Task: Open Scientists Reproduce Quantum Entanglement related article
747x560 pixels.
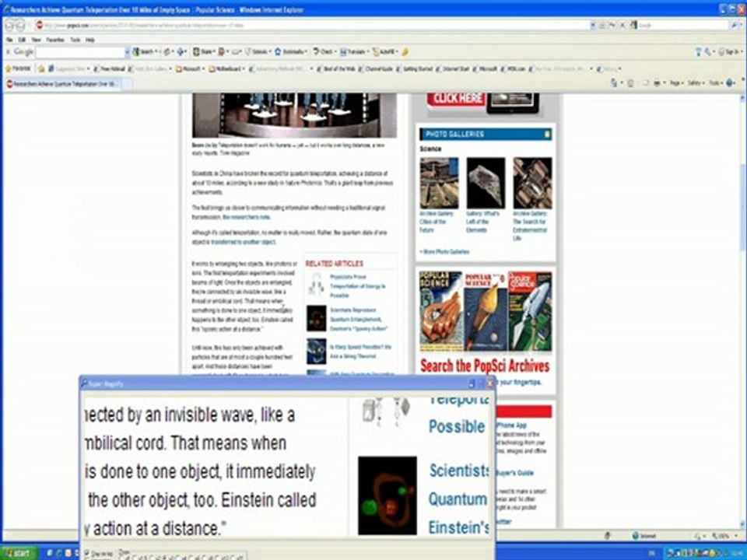Action: coord(358,319)
